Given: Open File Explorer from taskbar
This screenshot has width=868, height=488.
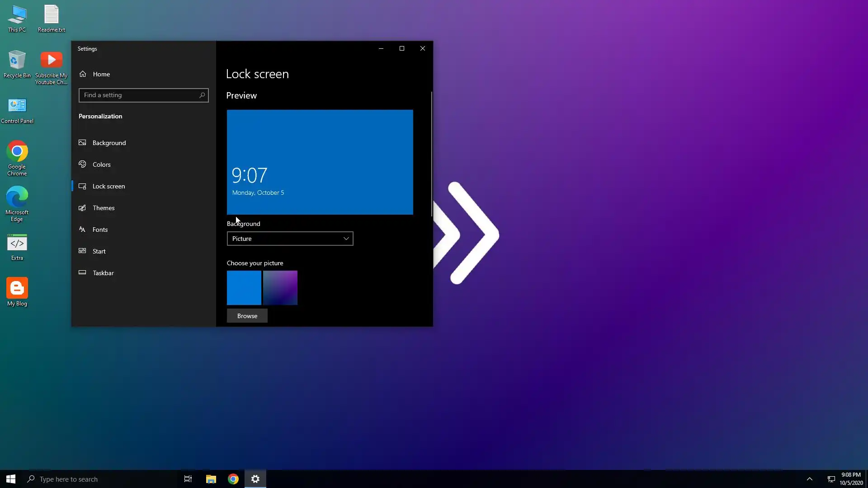Looking at the screenshot, I should point(211,479).
